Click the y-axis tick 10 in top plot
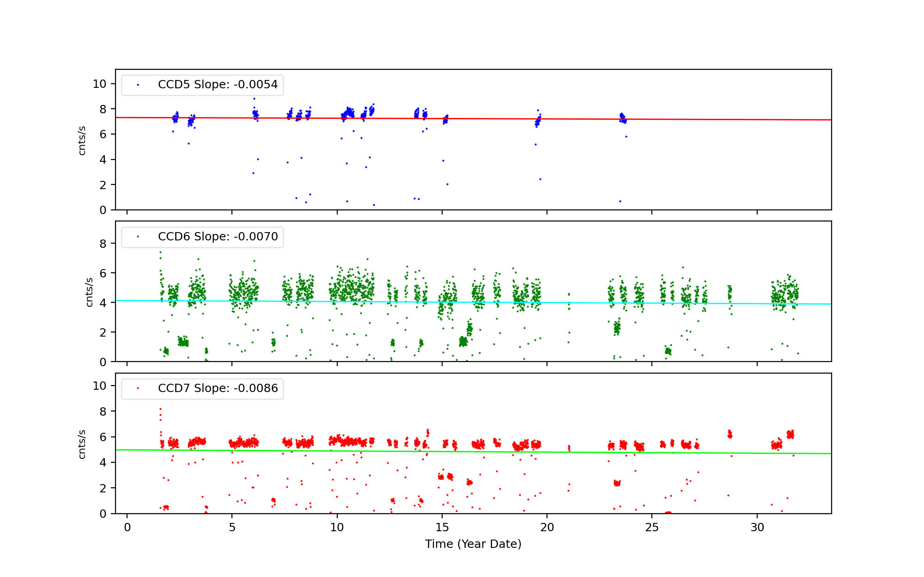This screenshot has width=924, height=577. pyautogui.click(x=99, y=84)
